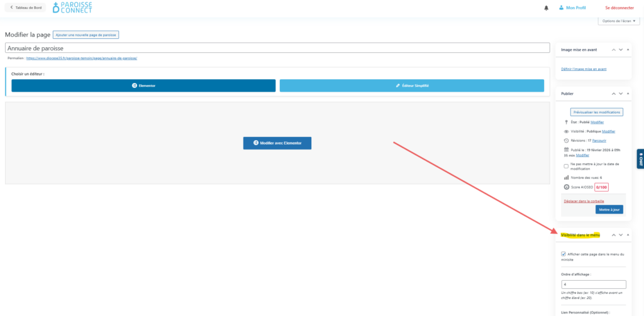Open Mon Profil user menu

[x=575, y=8]
